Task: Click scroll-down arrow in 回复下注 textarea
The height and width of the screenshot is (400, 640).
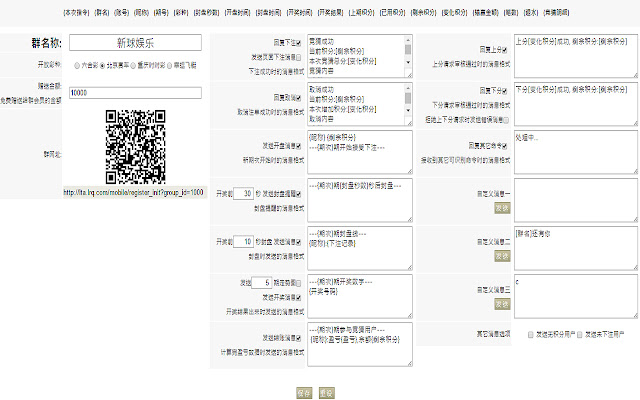Action: click(x=408, y=62)
